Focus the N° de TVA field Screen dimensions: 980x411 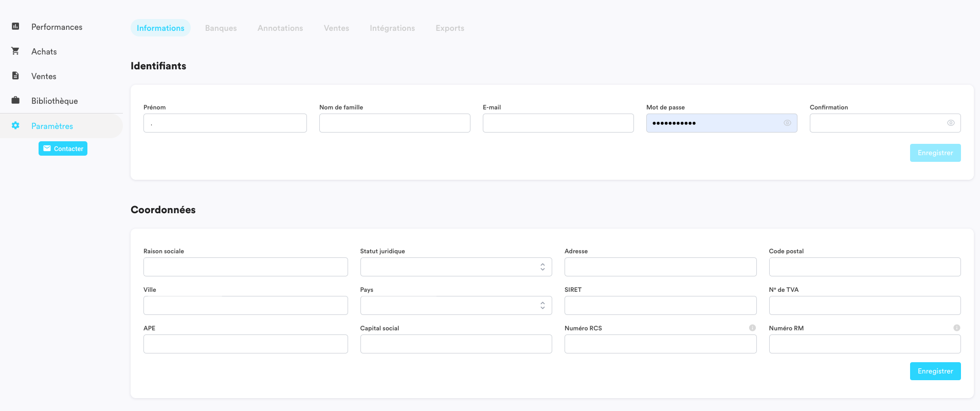click(865, 305)
